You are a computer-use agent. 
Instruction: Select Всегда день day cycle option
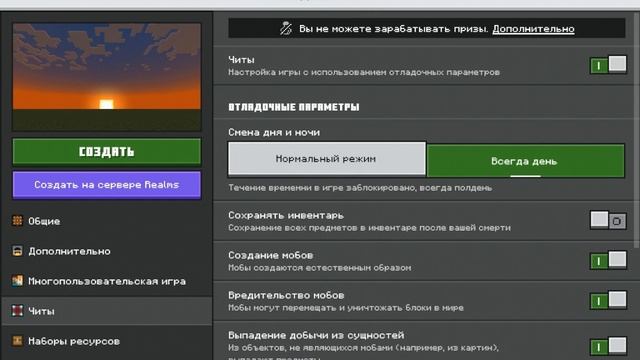525,161
